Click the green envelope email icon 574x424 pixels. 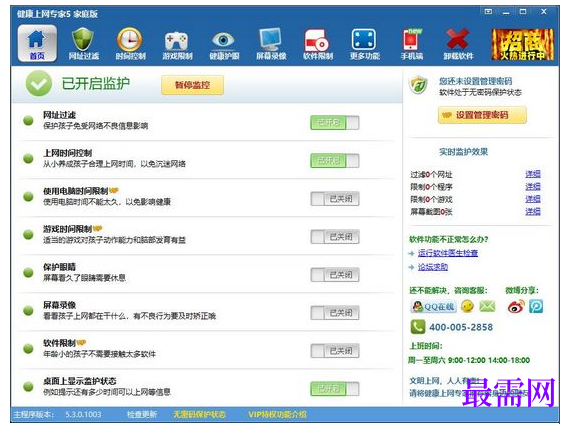[x=487, y=306]
